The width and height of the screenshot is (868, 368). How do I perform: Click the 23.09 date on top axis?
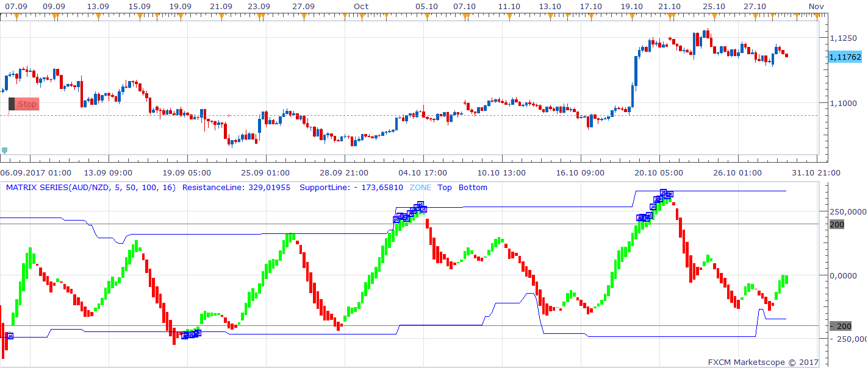(259, 6)
